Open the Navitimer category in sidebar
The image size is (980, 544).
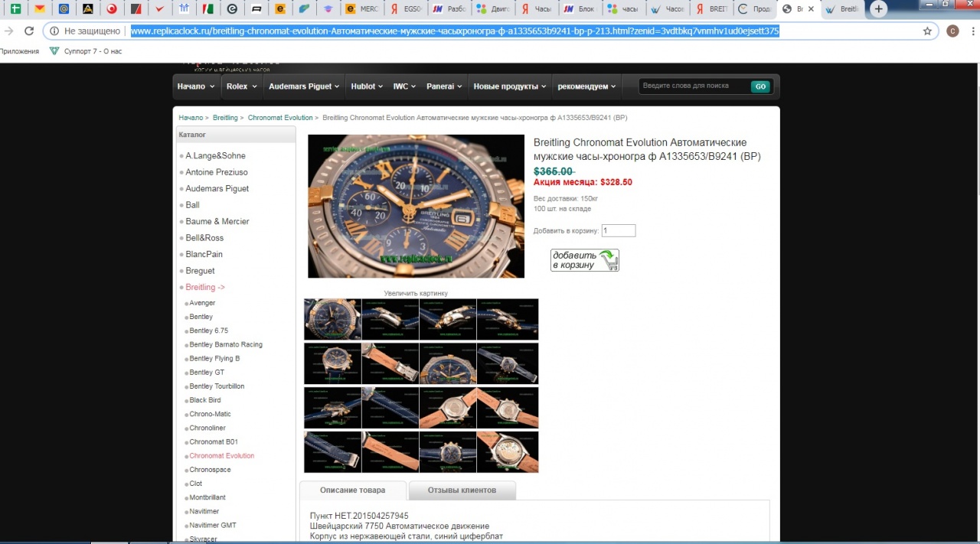click(x=204, y=511)
